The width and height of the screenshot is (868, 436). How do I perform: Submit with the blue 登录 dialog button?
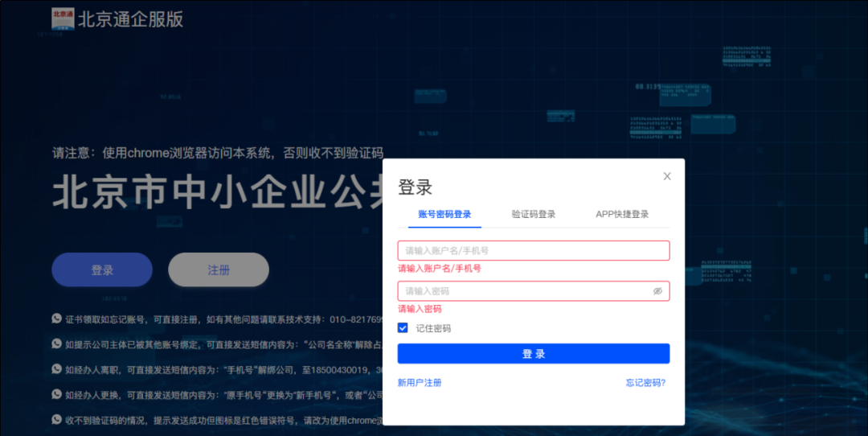click(534, 353)
